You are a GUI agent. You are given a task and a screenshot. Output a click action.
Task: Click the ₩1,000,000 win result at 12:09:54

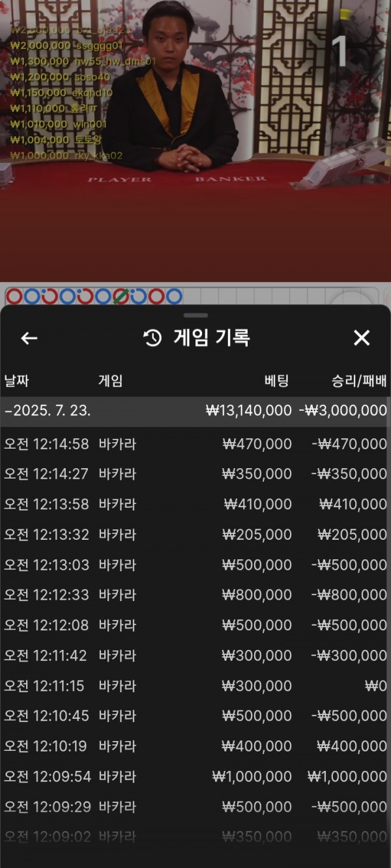tap(347, 776)
